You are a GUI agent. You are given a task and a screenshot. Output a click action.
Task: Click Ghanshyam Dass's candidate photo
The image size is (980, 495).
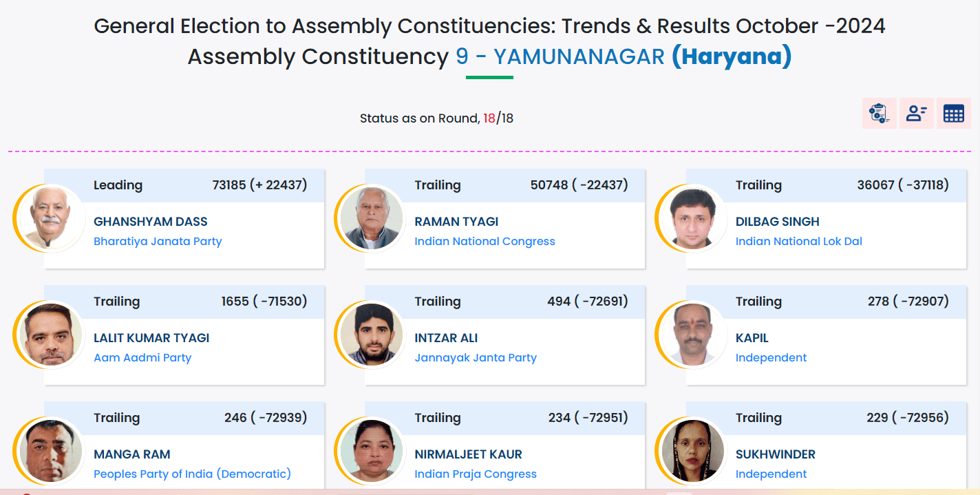coord(50,219)
